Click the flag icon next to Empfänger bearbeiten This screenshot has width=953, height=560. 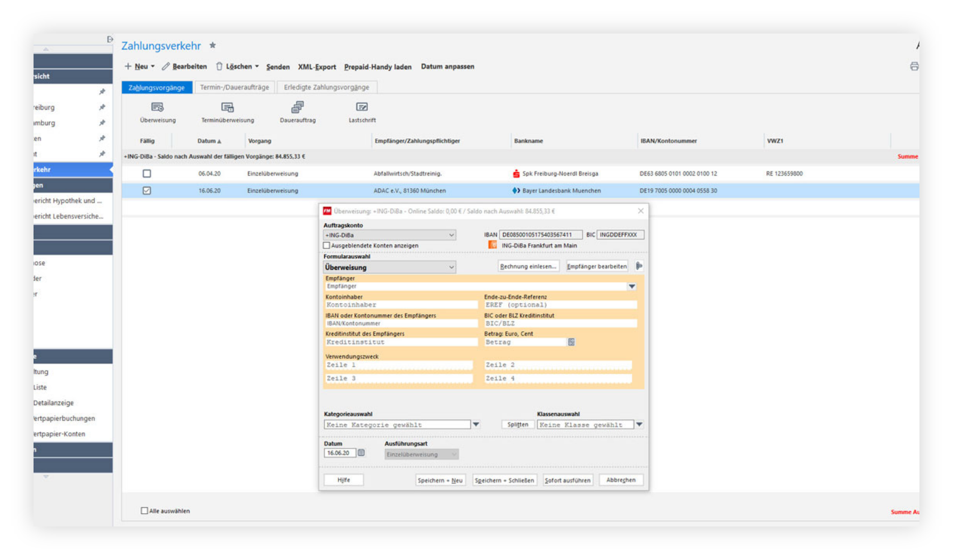pos(639,266)
